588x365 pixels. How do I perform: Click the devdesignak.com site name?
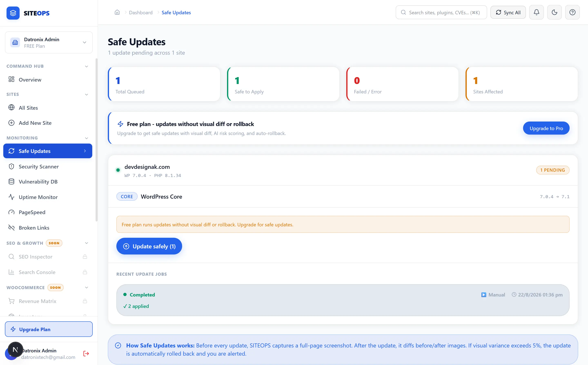(x=147, y=167)
